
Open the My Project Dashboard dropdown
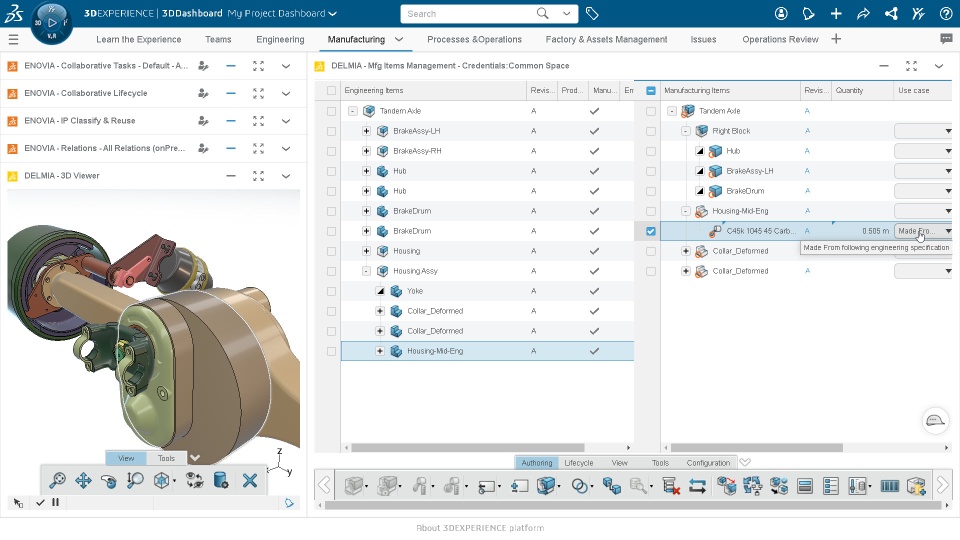point(332,13)
